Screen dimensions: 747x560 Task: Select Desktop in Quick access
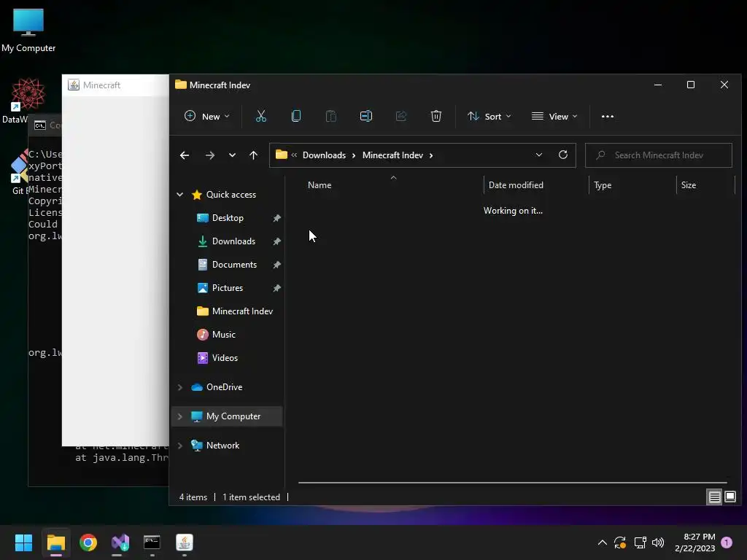coord(228,217)
